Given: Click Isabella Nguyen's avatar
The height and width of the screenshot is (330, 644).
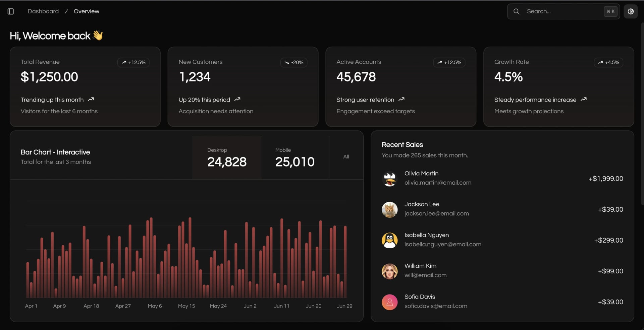Looking at the screenshot, I should 390,240.
